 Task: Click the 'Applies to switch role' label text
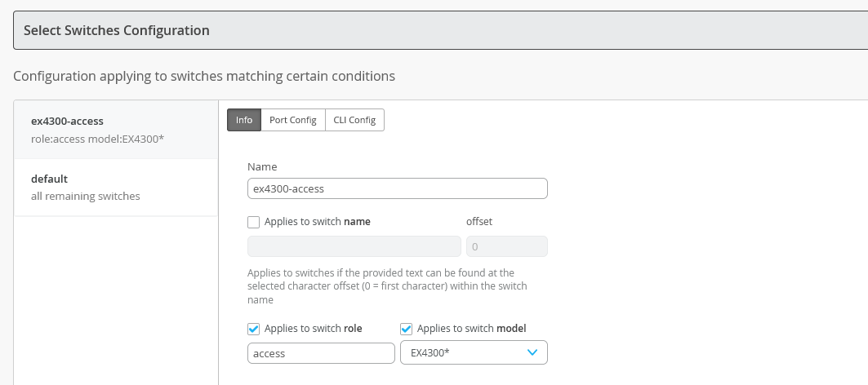pyautogui.click(x=313, y=329)
